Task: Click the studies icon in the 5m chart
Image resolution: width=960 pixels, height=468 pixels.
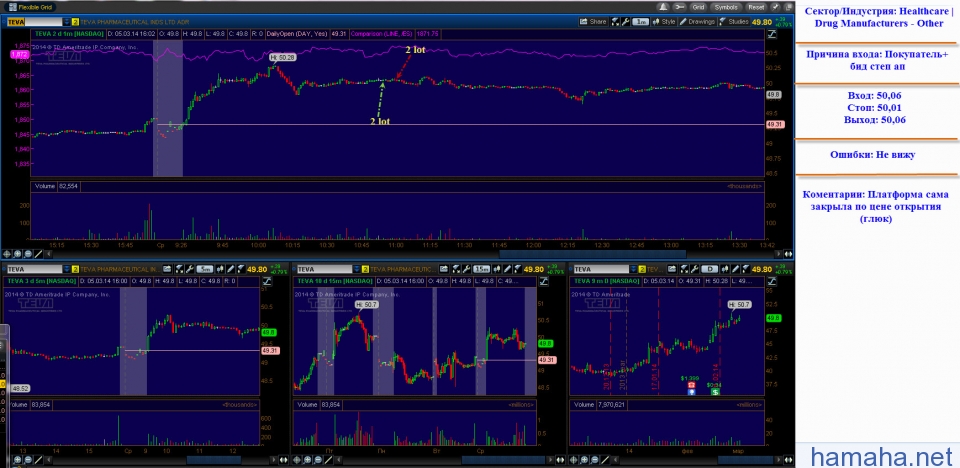Action: tap(241, 269)
